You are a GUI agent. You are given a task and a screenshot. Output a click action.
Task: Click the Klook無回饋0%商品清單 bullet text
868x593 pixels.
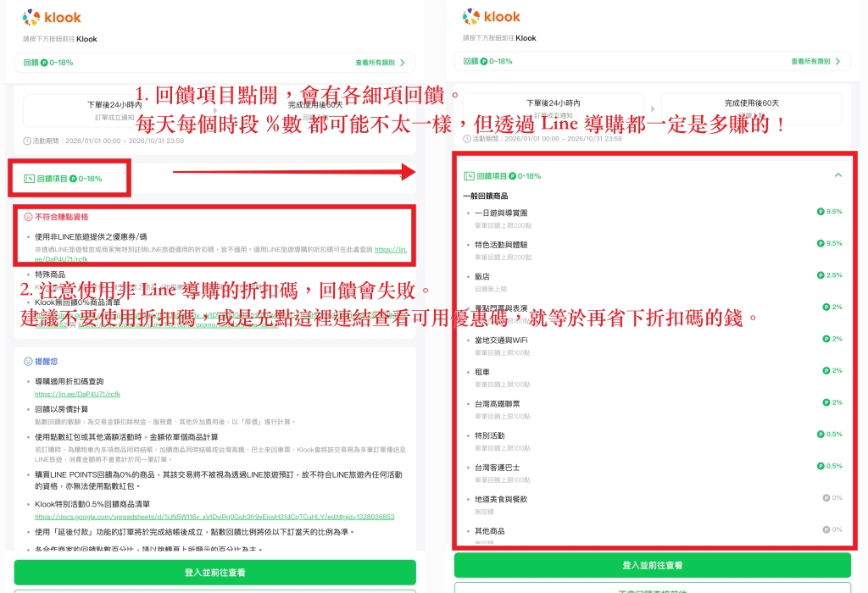tap(77, 302)
